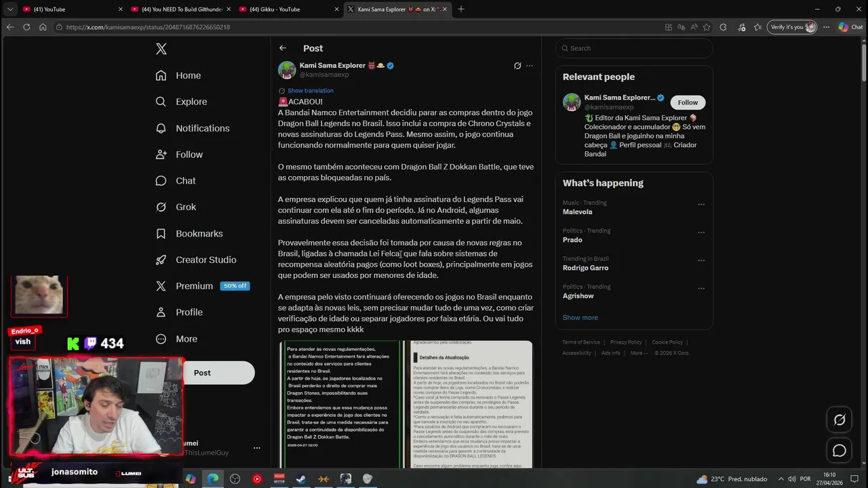Open Agrishow trend options menu
Viewport: 868px width, 488px height.
point(701,288)
